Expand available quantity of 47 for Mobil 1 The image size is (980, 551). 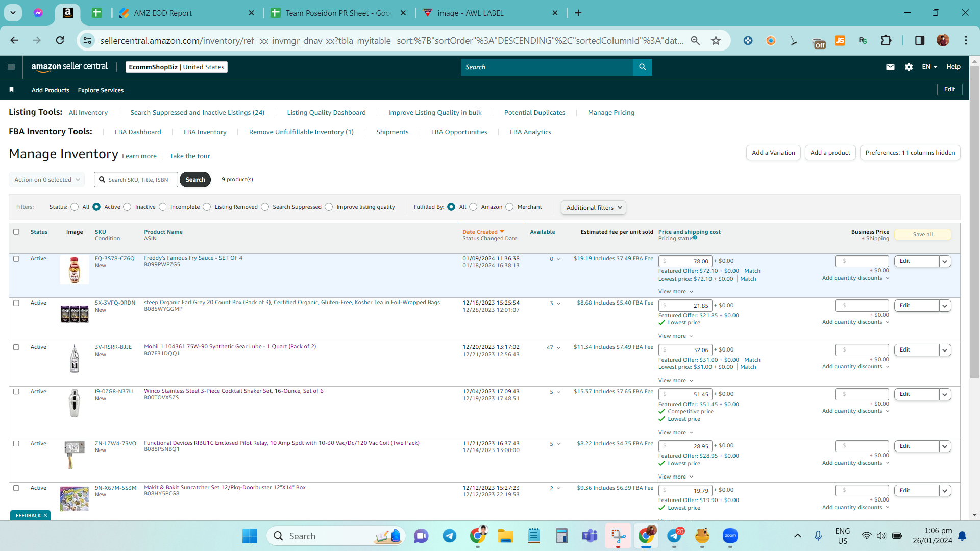click(553, 347)
